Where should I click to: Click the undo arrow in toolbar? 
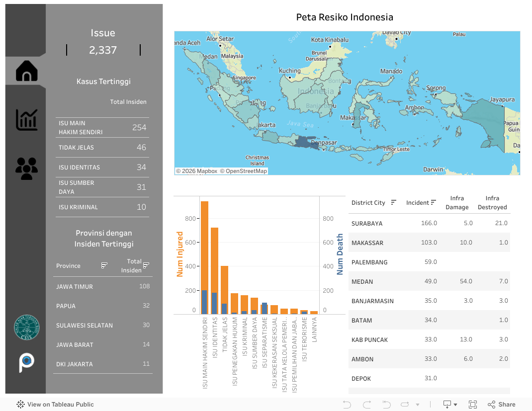347,404
